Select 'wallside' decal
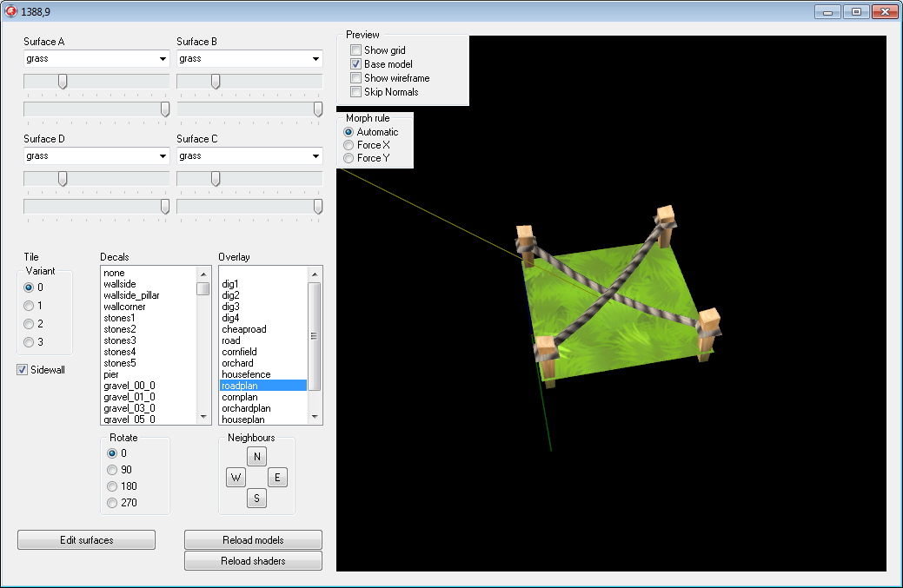The height and width of the screenshot is (588, 903). coord(149,284)
